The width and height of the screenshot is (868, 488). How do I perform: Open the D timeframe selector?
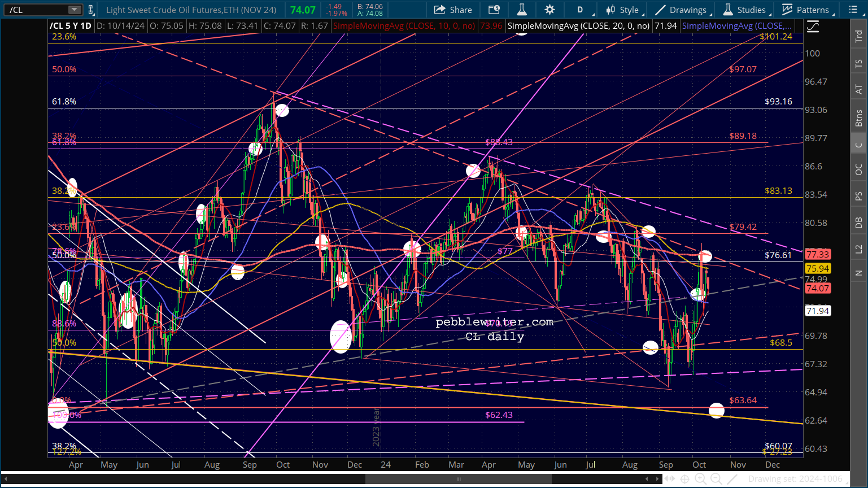pos(582,10)
